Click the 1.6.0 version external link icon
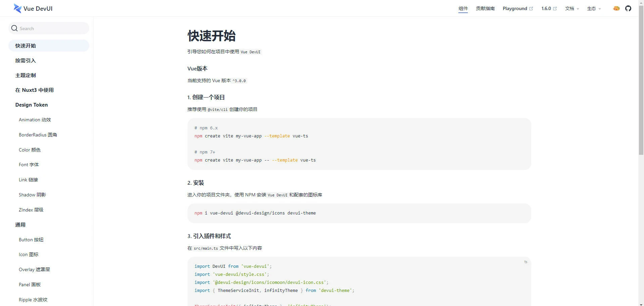The height and width of the screenshot is (306, 644). [555, 8]
